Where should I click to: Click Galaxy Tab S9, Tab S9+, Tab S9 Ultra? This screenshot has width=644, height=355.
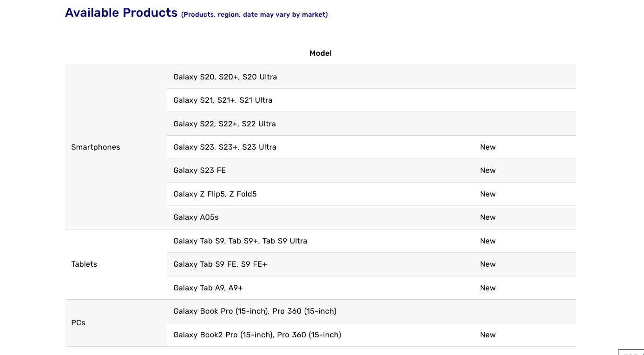(240, 241)
